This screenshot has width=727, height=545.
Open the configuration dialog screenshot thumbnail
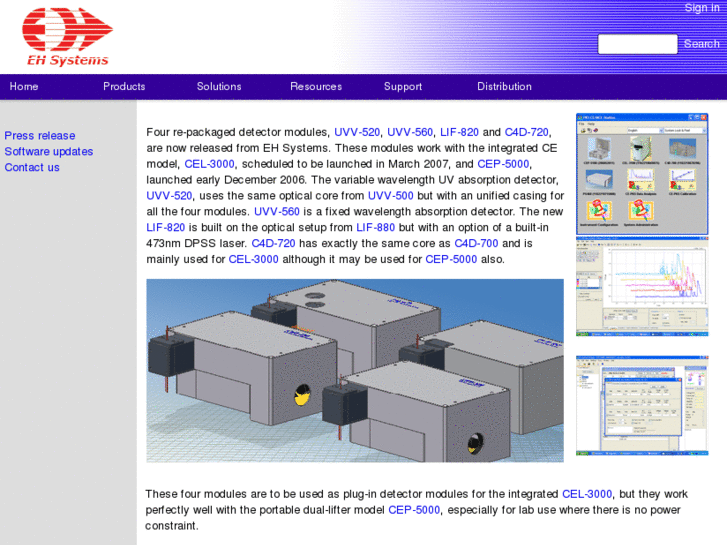point(642,405)
